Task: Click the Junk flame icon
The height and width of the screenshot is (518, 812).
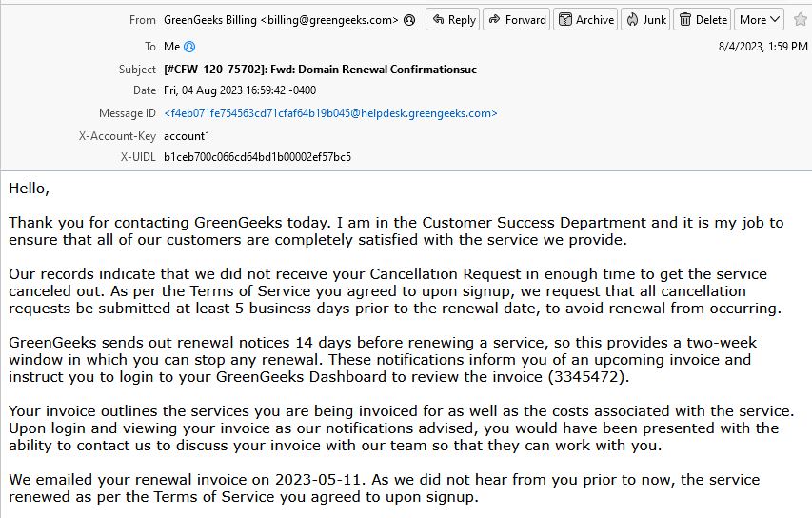Action: tap(632, 20)
